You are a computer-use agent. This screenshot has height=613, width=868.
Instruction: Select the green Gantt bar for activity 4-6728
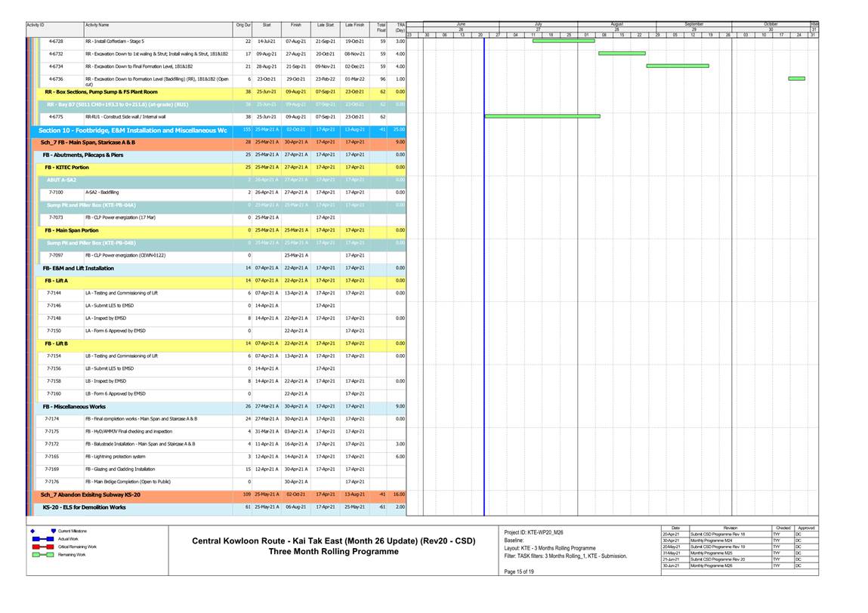pyautogui.click(x=563, y=41)
